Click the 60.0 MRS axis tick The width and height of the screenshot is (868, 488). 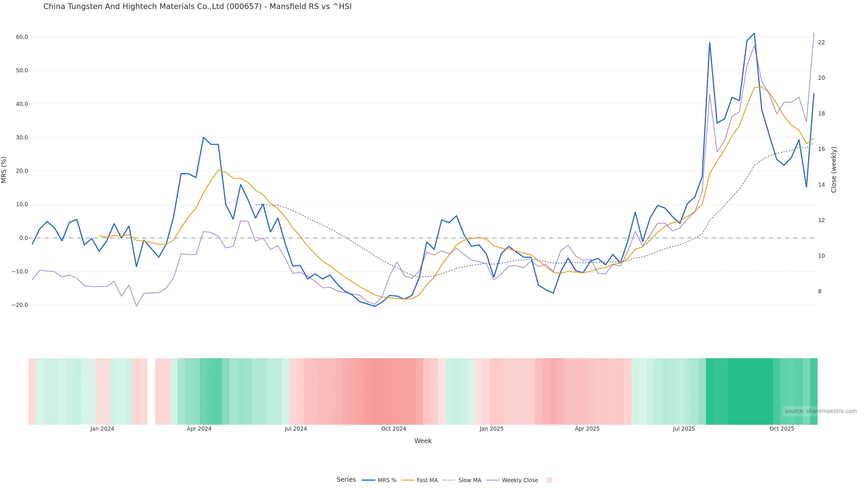click(22, 37)
